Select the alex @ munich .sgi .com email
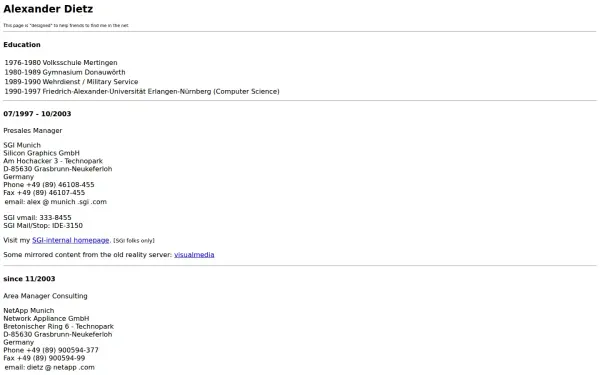This screenshot has width=600, height=375. tap(67, 202)
